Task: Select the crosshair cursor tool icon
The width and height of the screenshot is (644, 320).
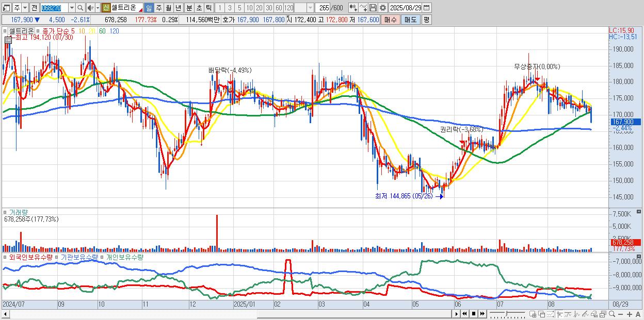Action: (x=559, y=314)
